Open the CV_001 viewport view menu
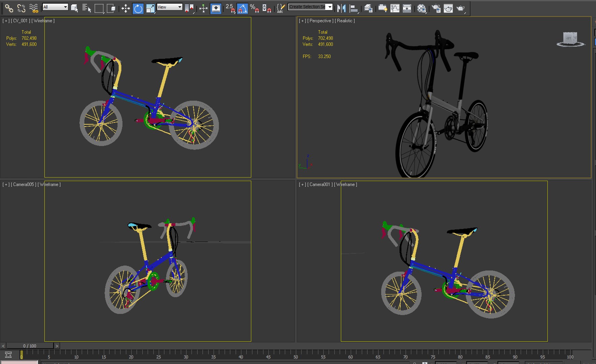This screenshot has height=364, width=596. (20, 21)
